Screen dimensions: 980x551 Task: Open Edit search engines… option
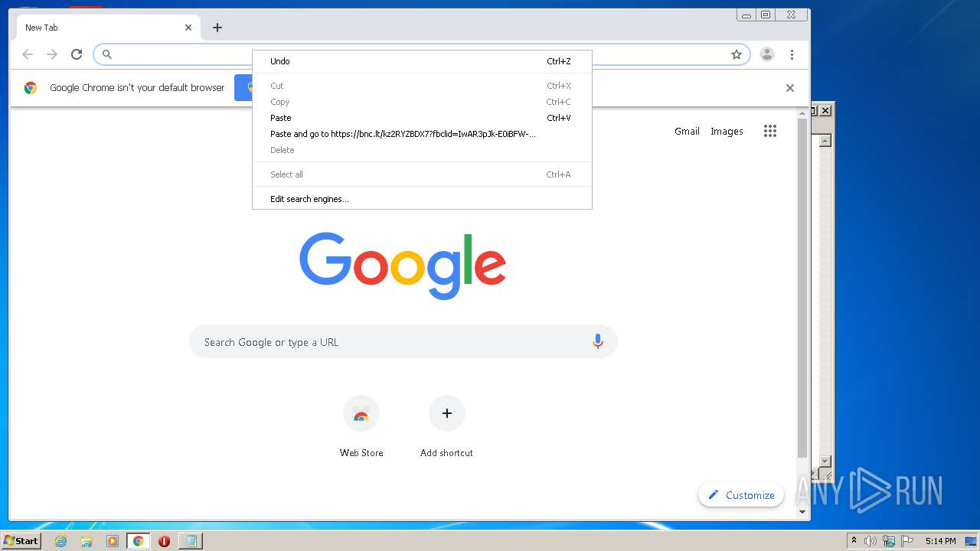(x=422, y=199)
